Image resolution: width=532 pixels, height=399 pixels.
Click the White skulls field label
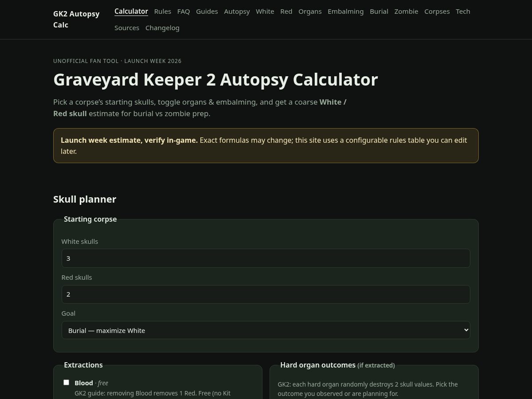pyautogui.click(x=80, y=242)
